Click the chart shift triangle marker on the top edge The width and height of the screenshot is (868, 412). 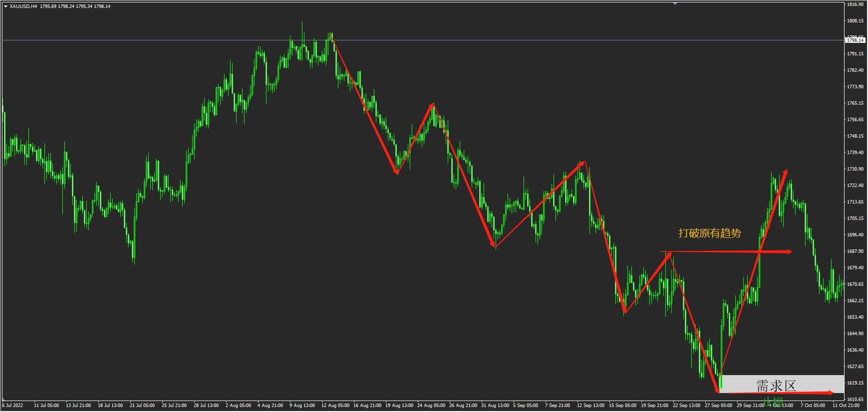pos(675,3)
